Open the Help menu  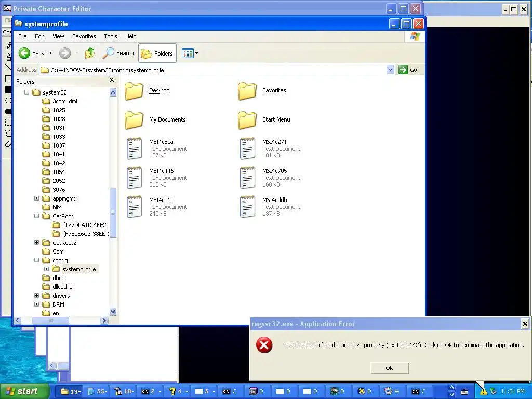[x=130, y=36]
